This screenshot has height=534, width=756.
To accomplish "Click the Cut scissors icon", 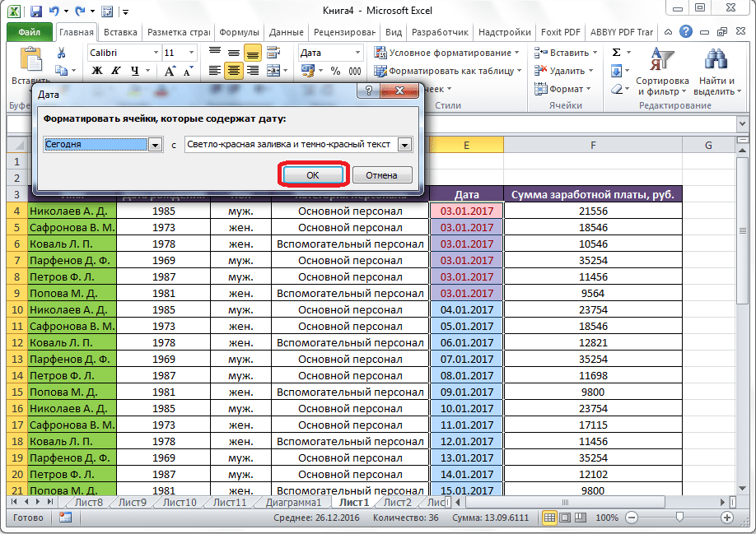I will tap(61, 53).
